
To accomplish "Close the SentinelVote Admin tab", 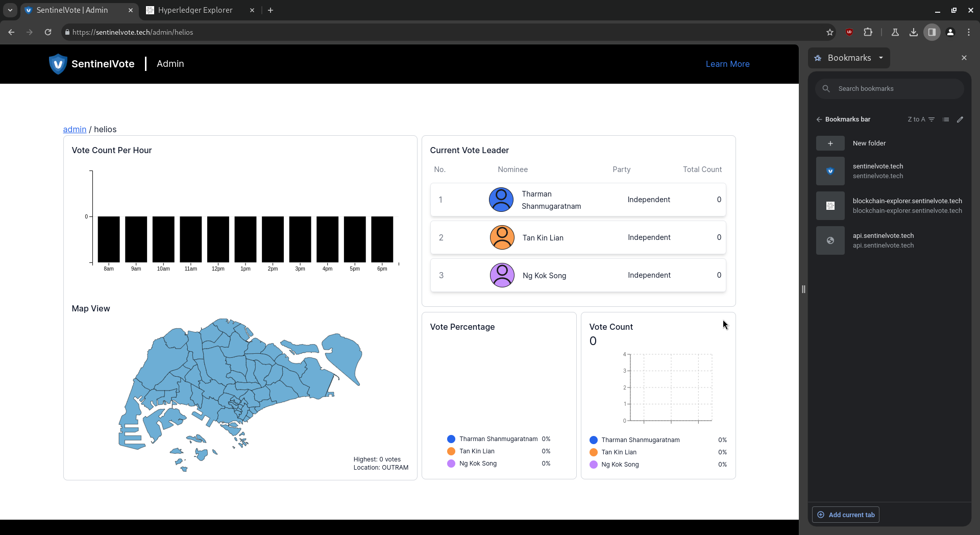I will click(x=131, y=10).
